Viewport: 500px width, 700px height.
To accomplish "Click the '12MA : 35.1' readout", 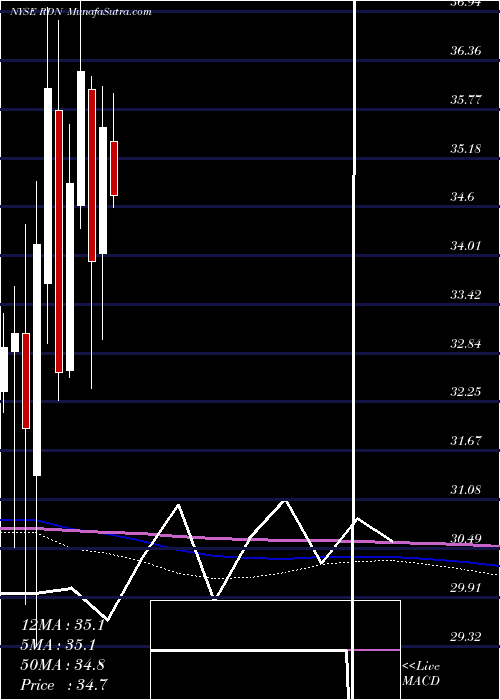I will pos(63,625).
